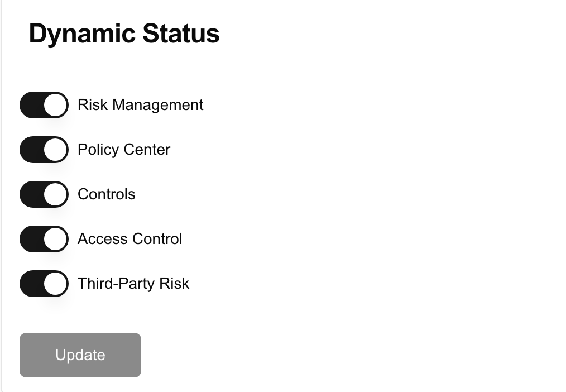Select the Access Control label
This screenshot has height=392, width=566.
coord(130,239)
